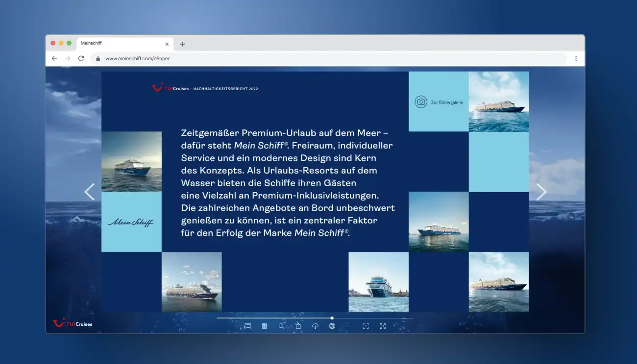
Task: Open front-view ship photo at bottom center
Action: (378, 282)
